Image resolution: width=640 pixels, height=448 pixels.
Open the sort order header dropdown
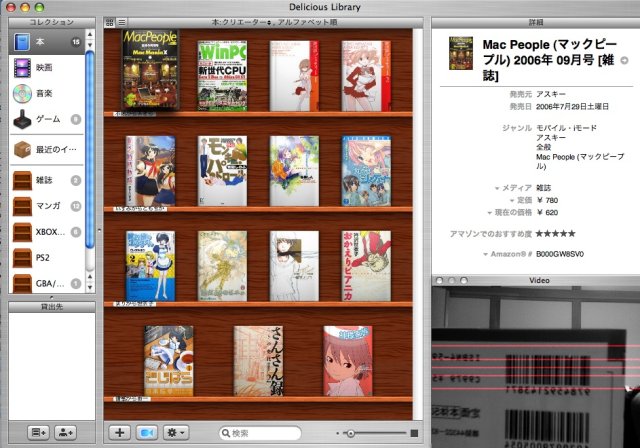[x=274, y=22]
